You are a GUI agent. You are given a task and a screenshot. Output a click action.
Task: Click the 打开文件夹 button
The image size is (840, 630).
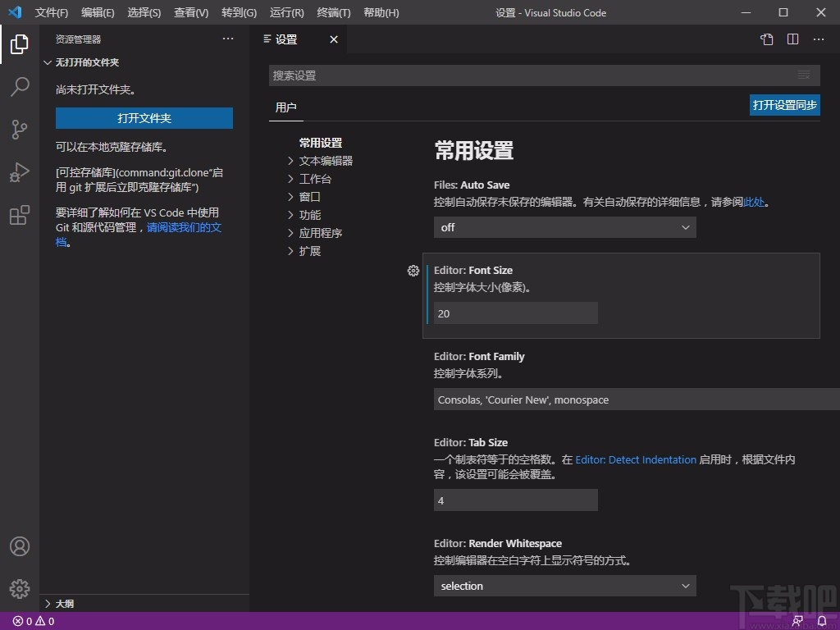coord(144,118)
